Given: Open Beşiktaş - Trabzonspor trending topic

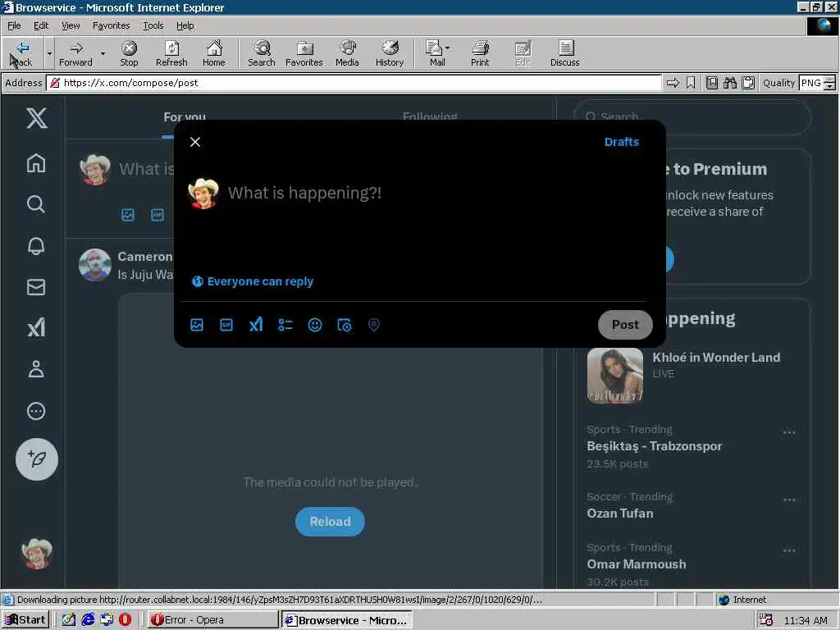Looking at the screenshot, I should (654, 446).
